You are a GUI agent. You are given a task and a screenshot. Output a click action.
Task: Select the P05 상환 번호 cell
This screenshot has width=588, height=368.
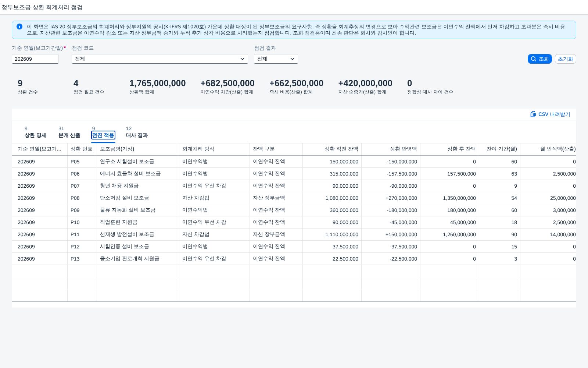click(82, 162)
